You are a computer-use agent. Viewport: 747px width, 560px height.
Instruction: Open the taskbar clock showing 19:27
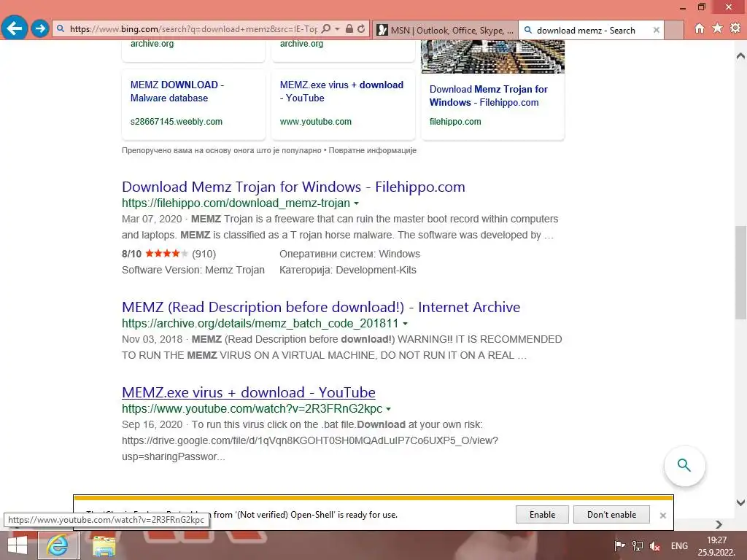[x=716, y=546]
